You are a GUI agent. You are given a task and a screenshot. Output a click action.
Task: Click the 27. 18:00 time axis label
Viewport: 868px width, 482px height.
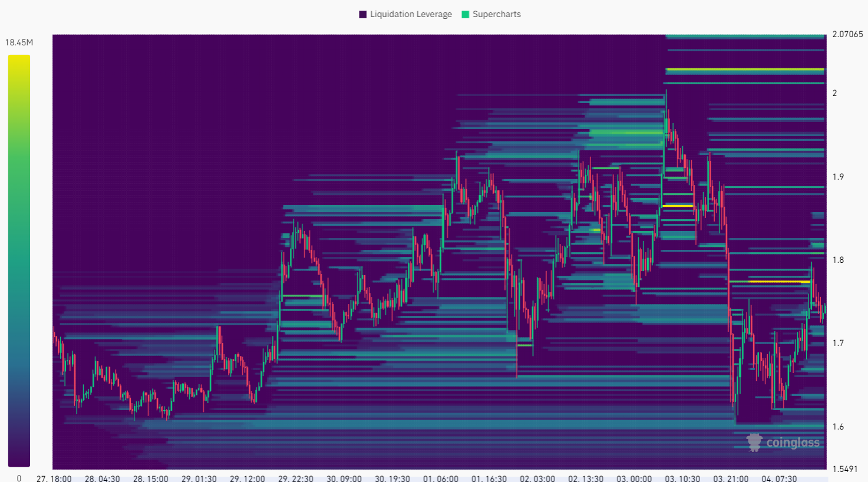pyautogui.click(x=54, y=478)
